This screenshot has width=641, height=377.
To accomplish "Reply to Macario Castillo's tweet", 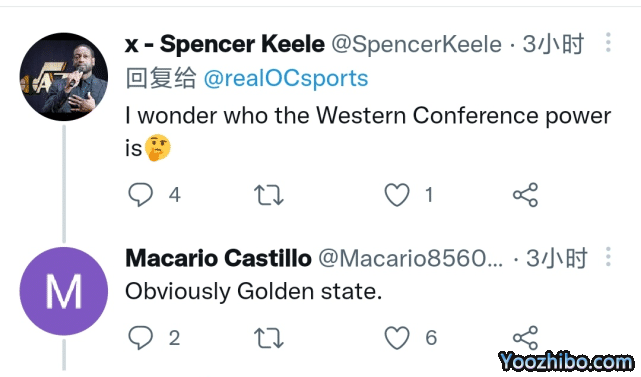I will point(141,338).
